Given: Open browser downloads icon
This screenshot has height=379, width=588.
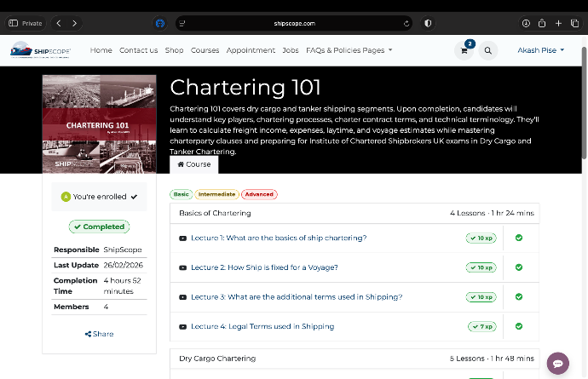Looking at the screenshot, I should 527,23.
